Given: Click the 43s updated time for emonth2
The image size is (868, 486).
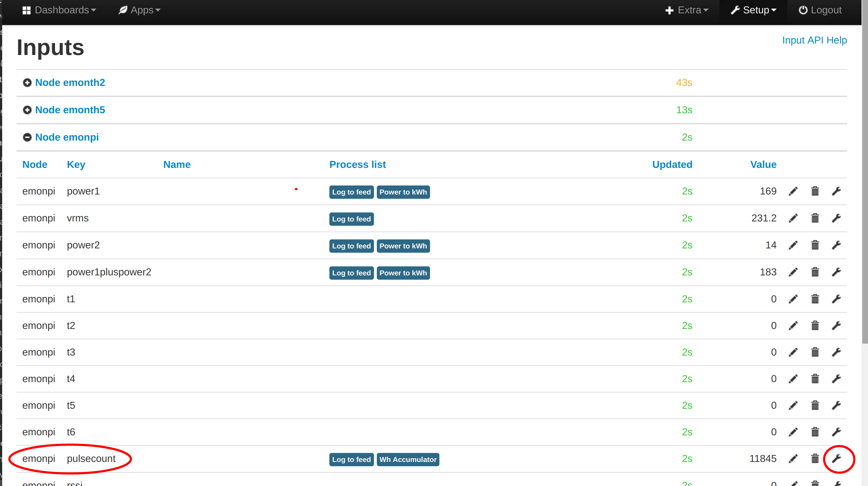Looking at the screenshot, I should point(684,83).
